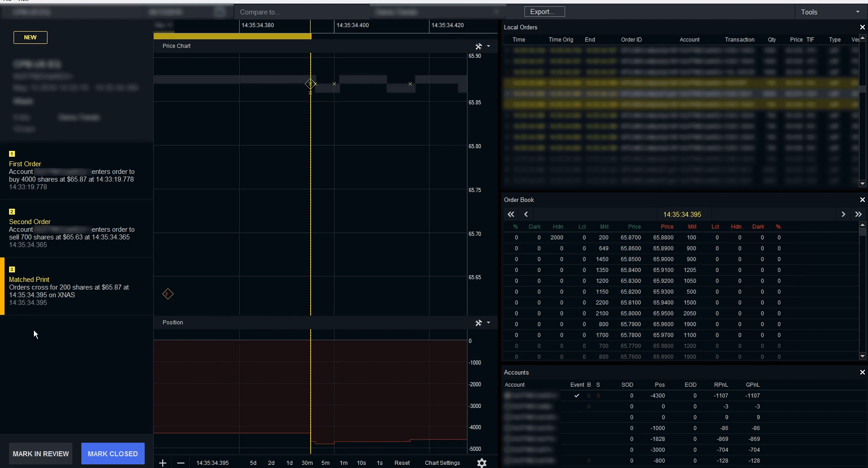Select ask price 65.8800 in Order Book

coord(663,238)
